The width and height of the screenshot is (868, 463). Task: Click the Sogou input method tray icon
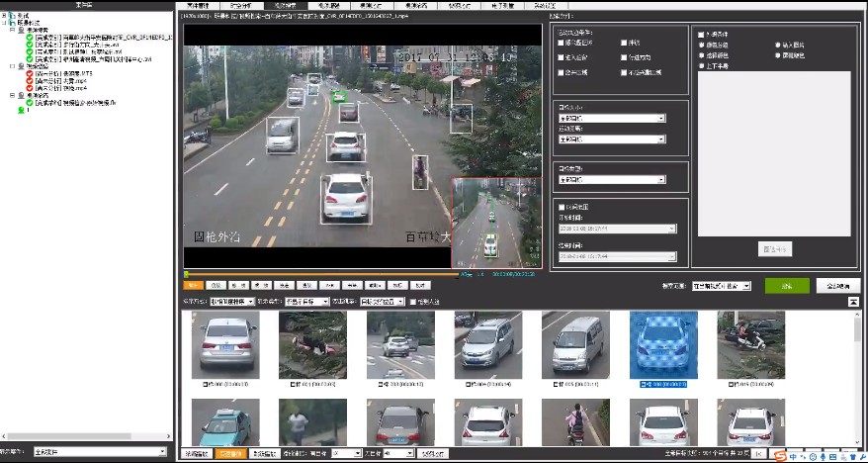(x=780, y=456)
